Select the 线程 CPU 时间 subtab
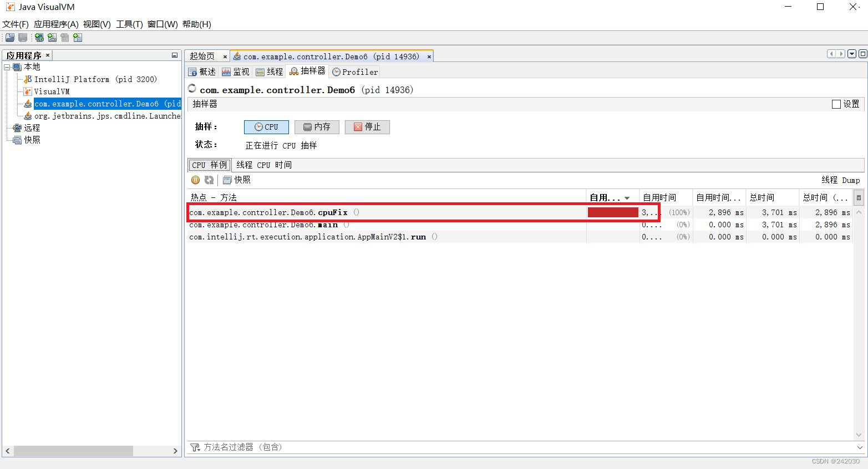Screen dimensions: 868x469 [264, 165]
